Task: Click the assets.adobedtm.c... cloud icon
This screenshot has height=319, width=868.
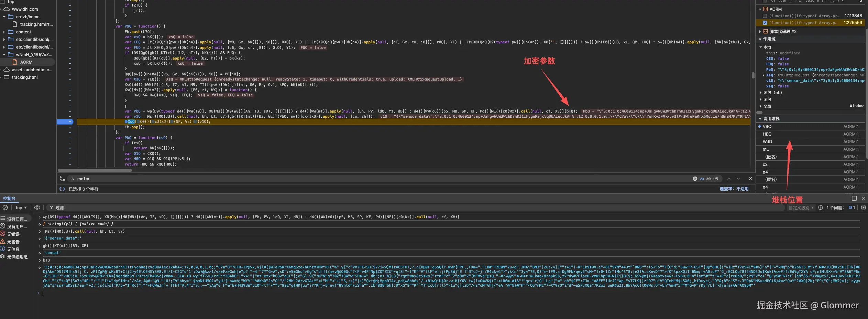Action: point(7,70)
